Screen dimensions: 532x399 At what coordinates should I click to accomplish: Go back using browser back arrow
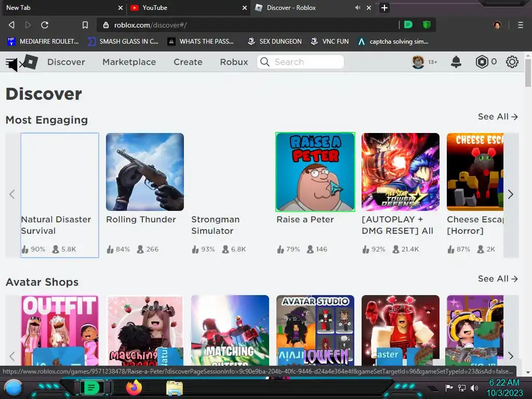[11, 25]
